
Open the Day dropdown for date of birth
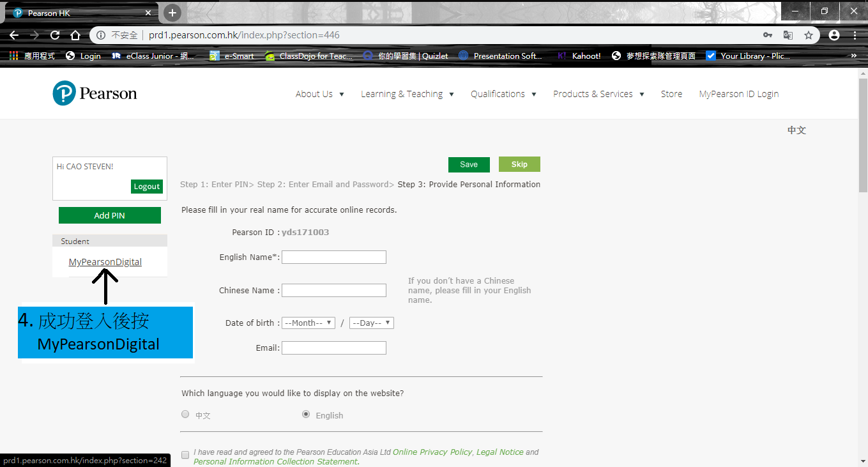[372, 323]
